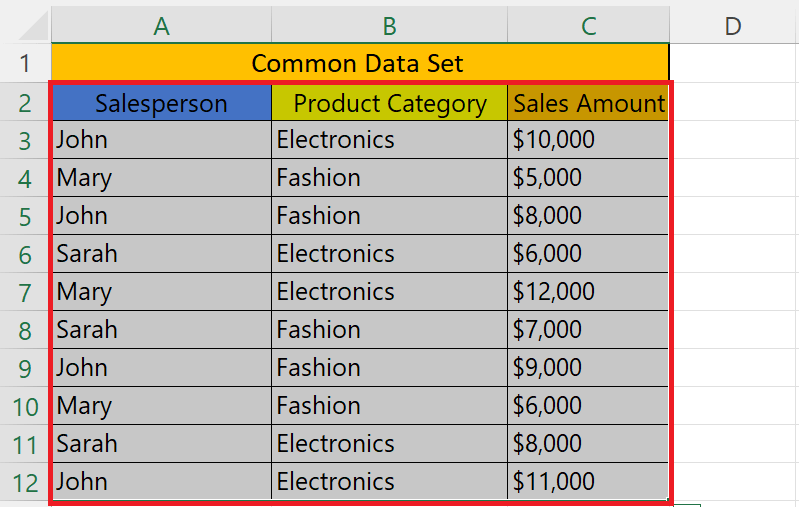Select the '$11,000' cell
799x507 pixels.
point(588,482)
